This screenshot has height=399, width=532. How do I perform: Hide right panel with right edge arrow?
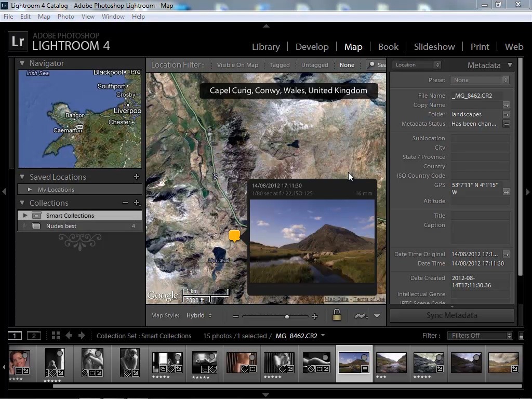click(528, 192)
